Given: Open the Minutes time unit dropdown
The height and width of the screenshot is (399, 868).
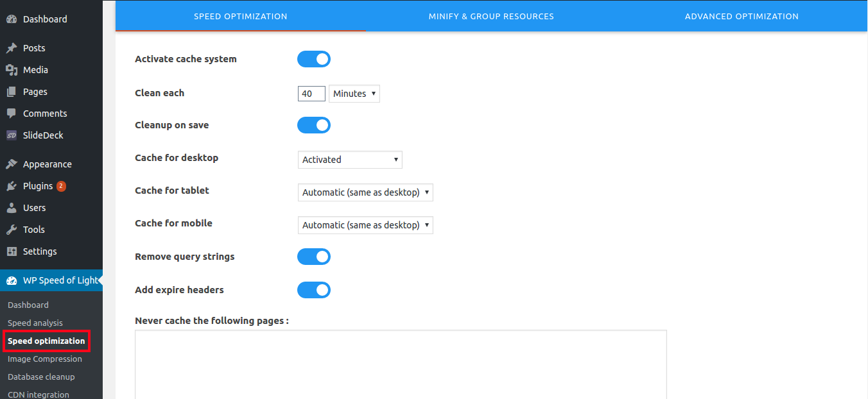Looking at the screenshot, I should tap(354, 94).
